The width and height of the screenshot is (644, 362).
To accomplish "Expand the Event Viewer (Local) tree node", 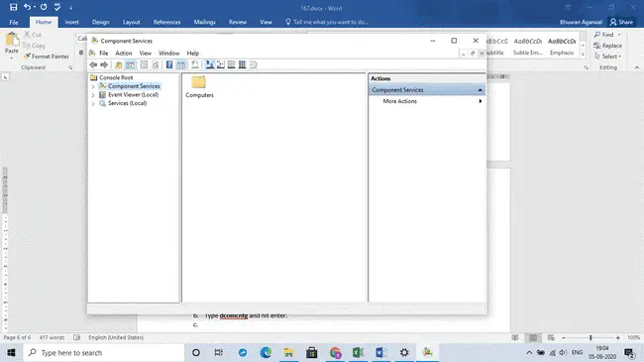I will coord(93,95).
